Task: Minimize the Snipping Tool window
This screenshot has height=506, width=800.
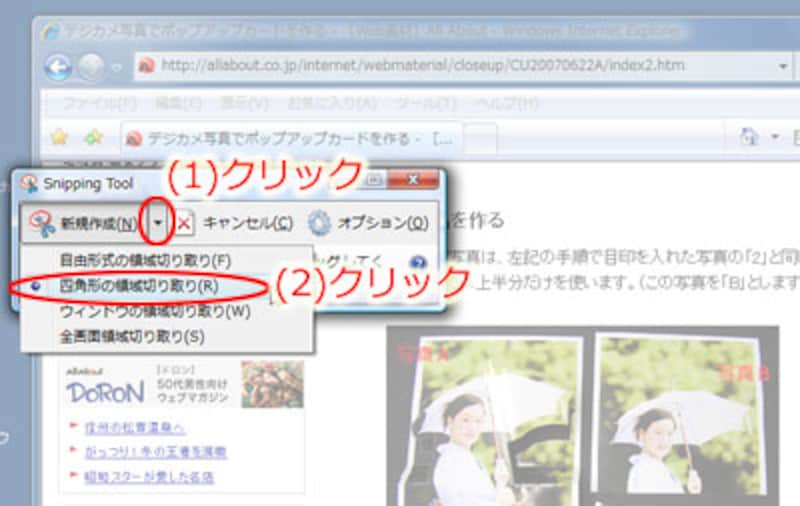Action: pyautogui.click(x=373, y=180)
